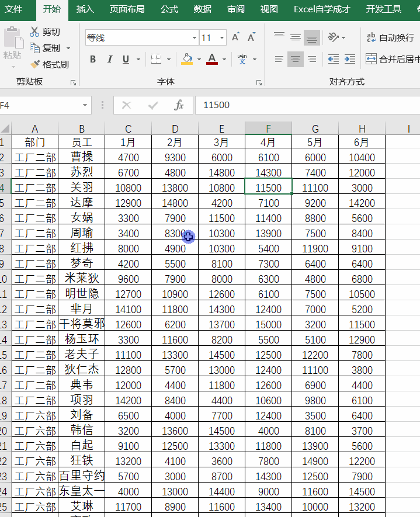The width and height of the screenshot is (420, 517).
Task: Select cell containing 干将莫邪
Action: (x=81, y=324)
